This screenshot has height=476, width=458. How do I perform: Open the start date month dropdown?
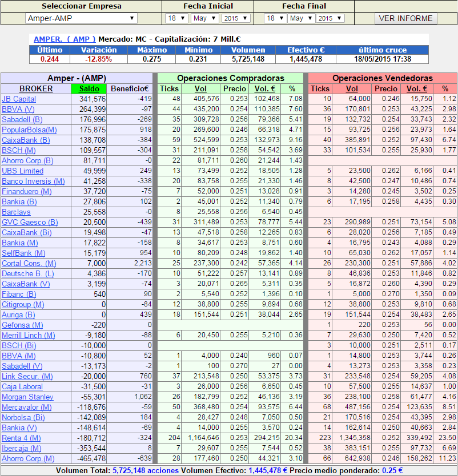tap(204, 18)
